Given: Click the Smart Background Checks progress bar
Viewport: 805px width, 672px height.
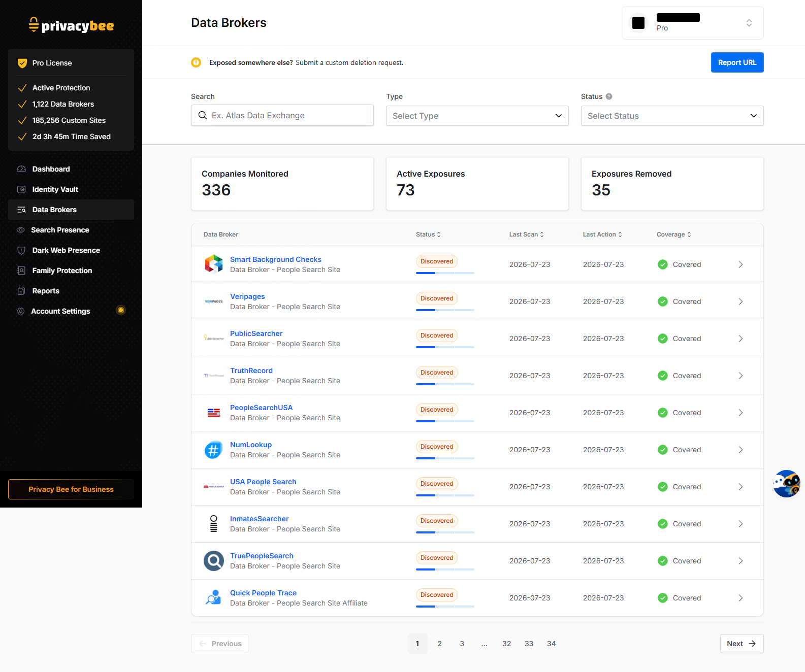Looking at the screenshot, I should tap(445, 273).
